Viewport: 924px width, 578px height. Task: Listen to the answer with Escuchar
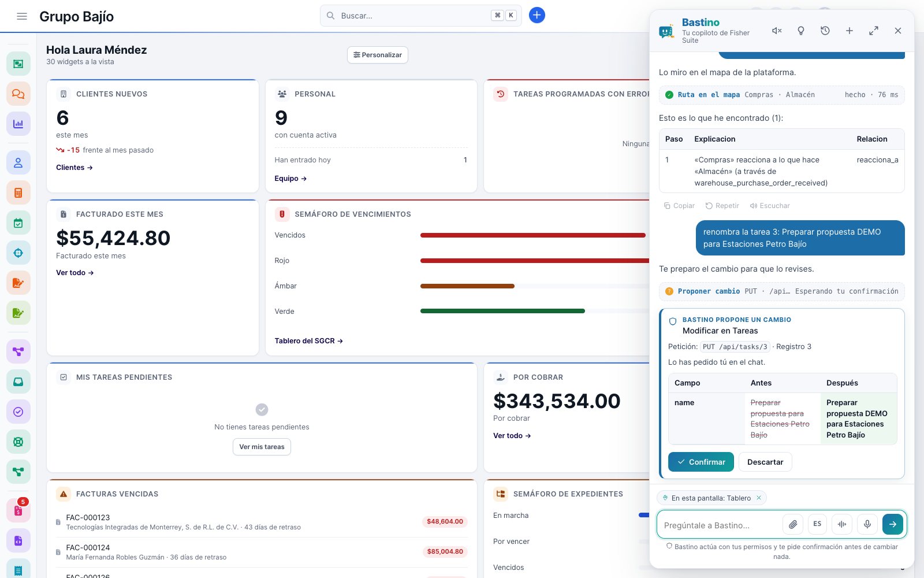(770, 206)
